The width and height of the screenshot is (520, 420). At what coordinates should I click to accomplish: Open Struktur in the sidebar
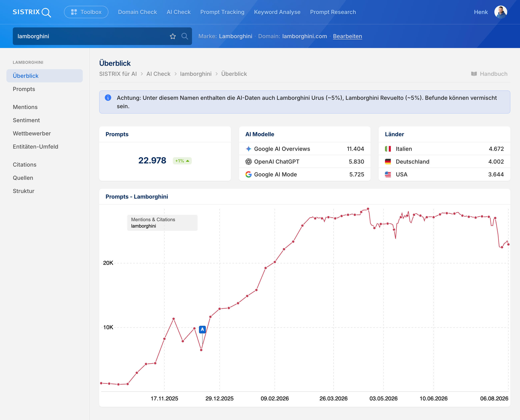(23, 191)
